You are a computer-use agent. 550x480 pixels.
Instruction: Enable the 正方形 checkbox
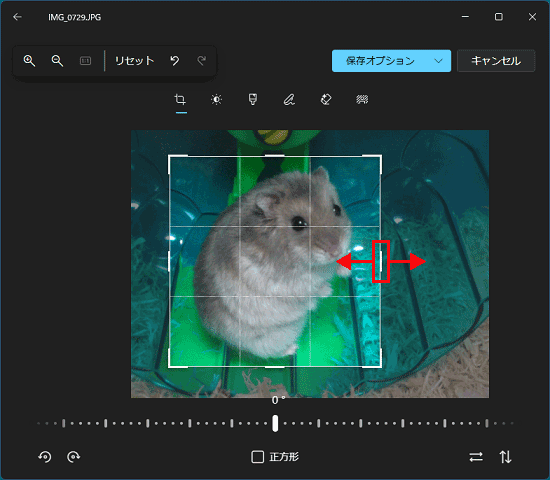[257, 457]
